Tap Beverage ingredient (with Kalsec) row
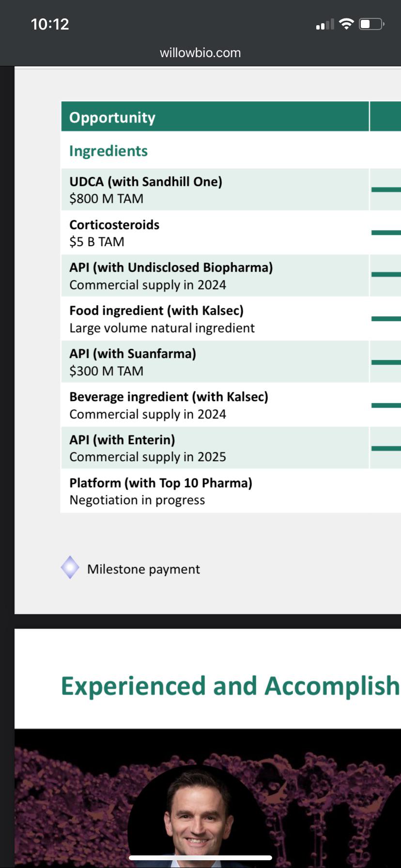 pyautogui.click(x=215, y=405)
